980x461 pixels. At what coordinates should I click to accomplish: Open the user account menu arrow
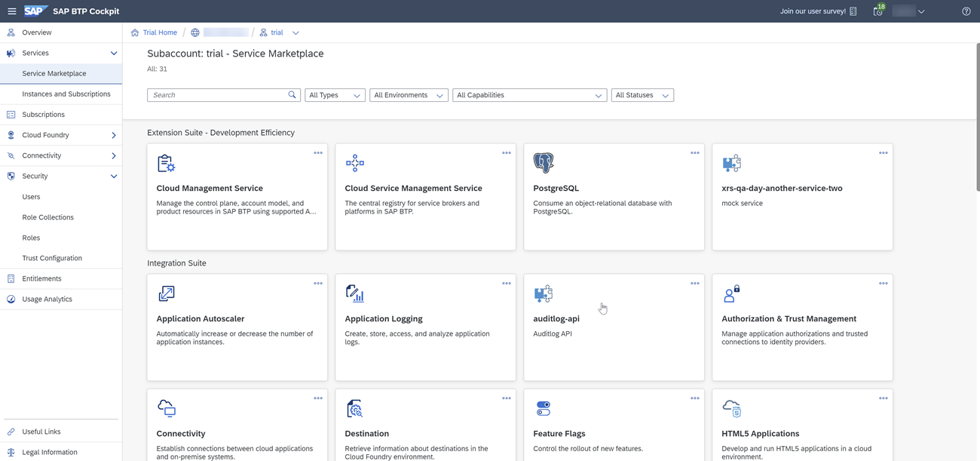[921, 11]
